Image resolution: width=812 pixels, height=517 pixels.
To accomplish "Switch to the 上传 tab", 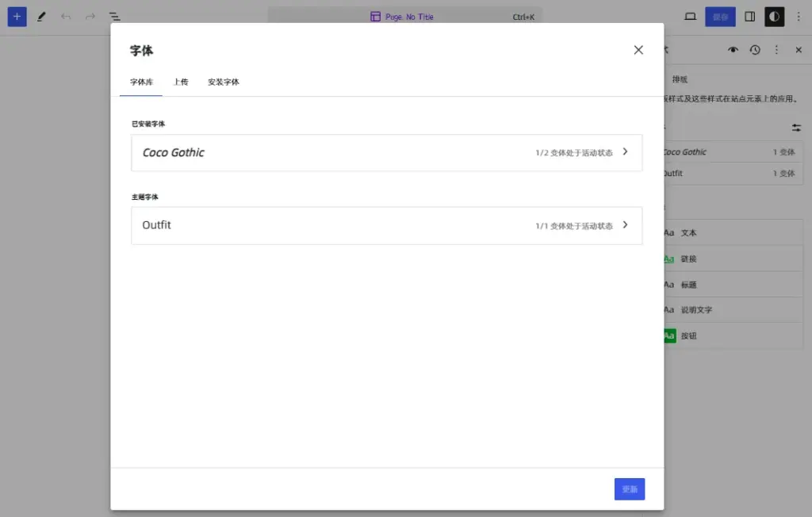I will point(181,82).
